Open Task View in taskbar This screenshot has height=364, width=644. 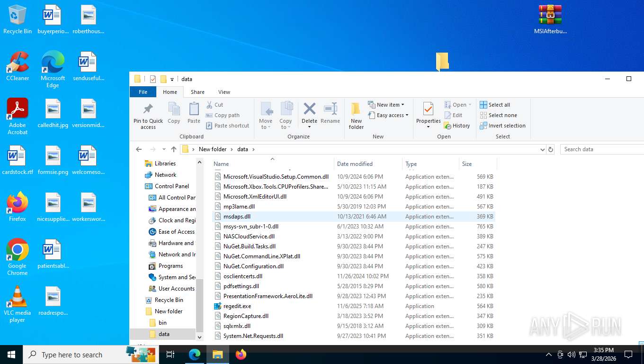point(170,355)
